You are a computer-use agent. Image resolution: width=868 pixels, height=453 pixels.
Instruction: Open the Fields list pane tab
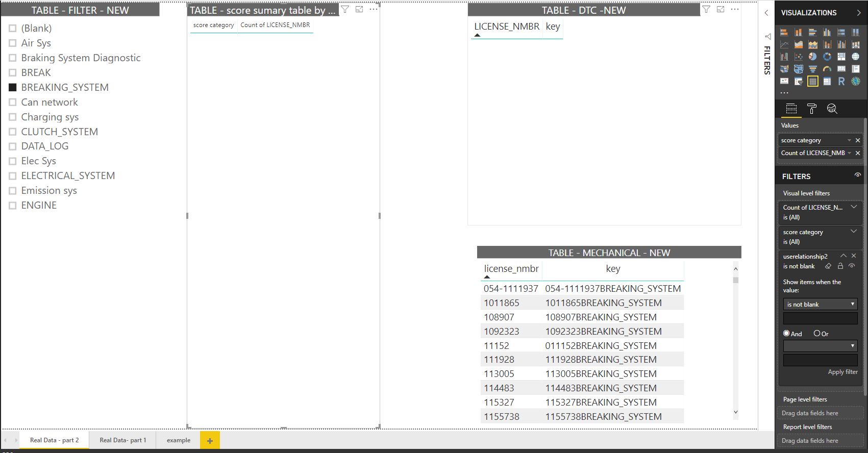tap(791, 108)
